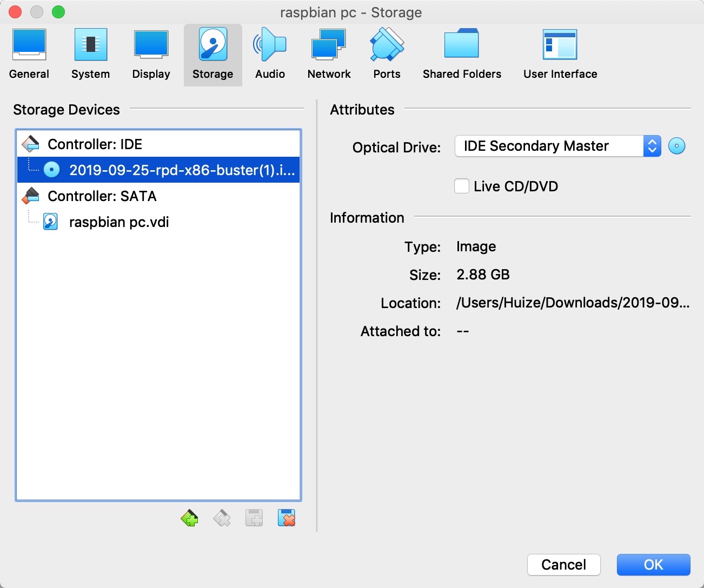The width and height of the screenshot is (704, 588).
Task: Click the SATA controller icon
Action: 31,196
